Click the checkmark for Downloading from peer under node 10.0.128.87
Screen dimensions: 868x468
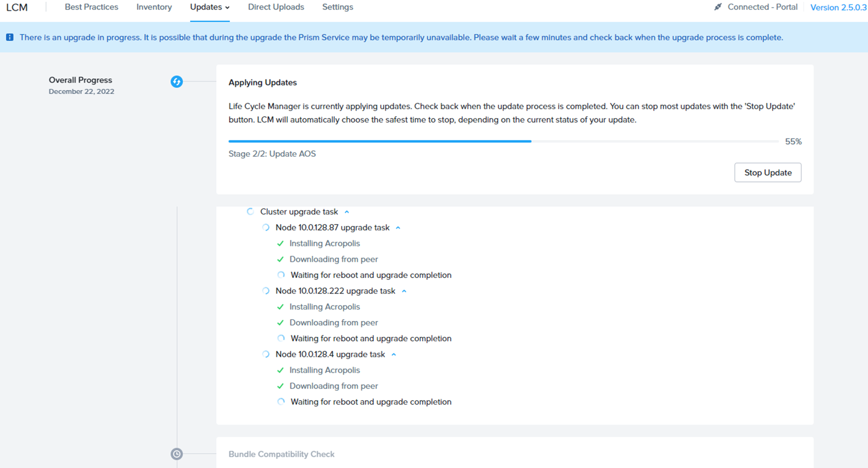(280, 259)
